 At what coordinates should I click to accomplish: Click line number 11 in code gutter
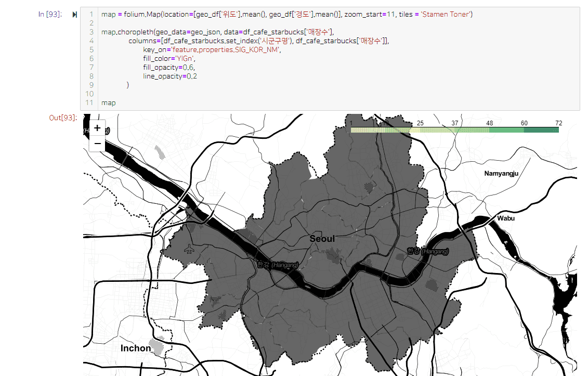(89, 103)
